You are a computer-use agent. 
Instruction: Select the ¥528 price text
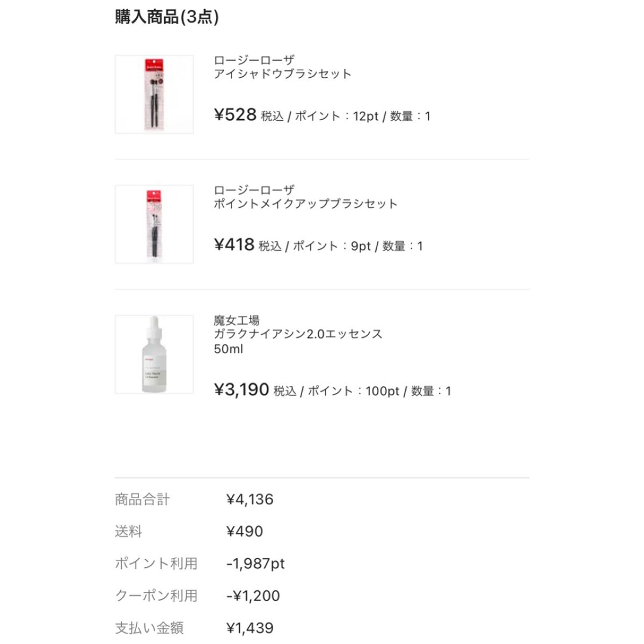pyautogui.click(x=235, y=115)
